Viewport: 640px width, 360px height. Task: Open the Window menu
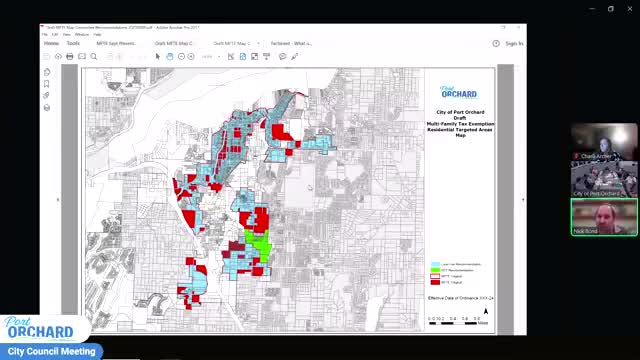[82, 35]
